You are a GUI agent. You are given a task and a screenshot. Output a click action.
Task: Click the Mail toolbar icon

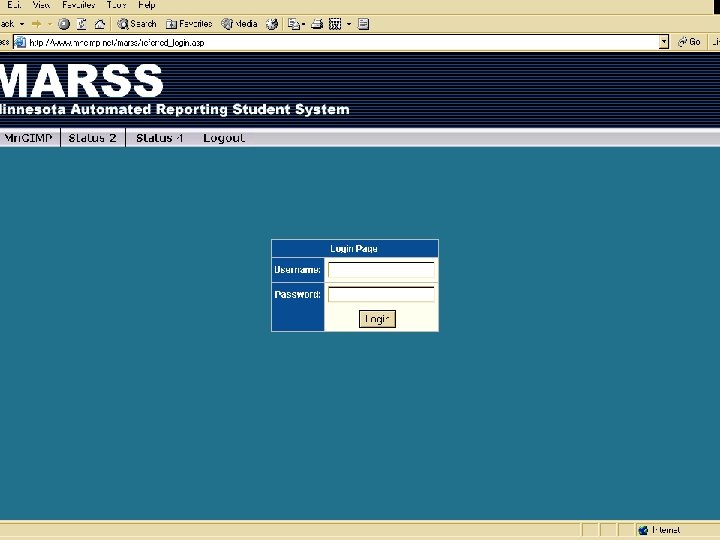pyautogui.click(x=294, y=24)
